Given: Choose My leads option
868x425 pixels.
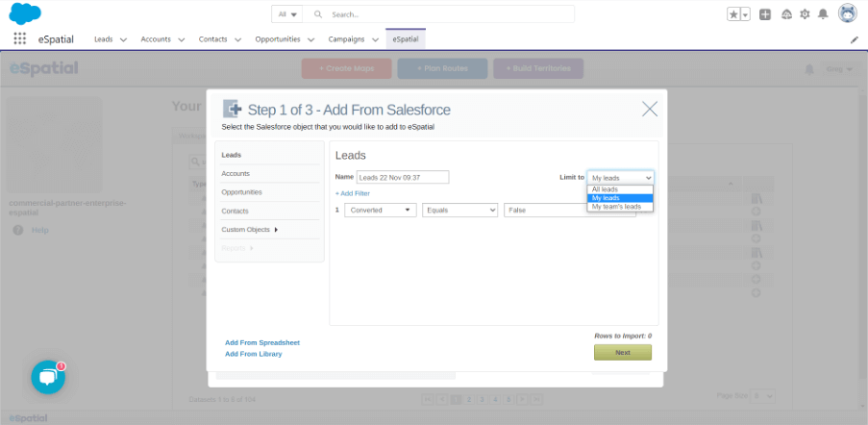Looking at the screenshot, I should tap(620, 198).
